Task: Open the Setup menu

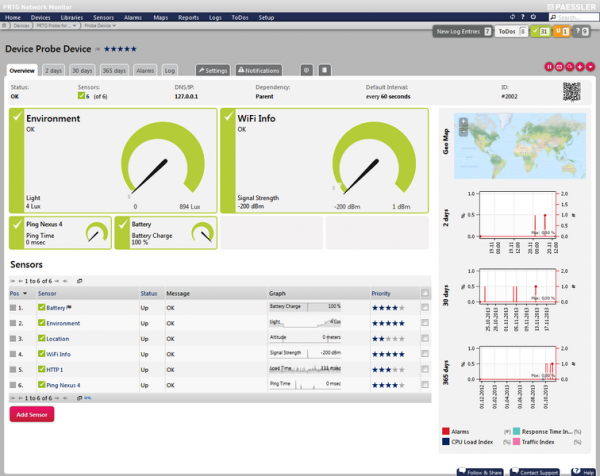Action: pos(266,18)
